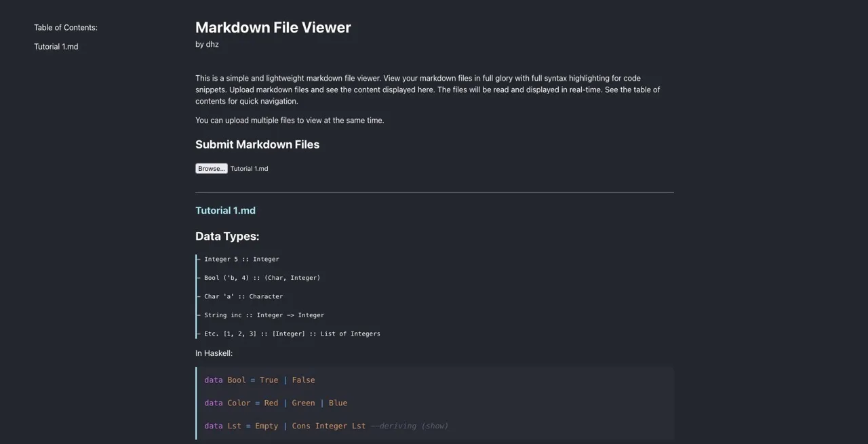Click the Data Types: heading
This screenshot has width=868, height=444.
(227, 237)
